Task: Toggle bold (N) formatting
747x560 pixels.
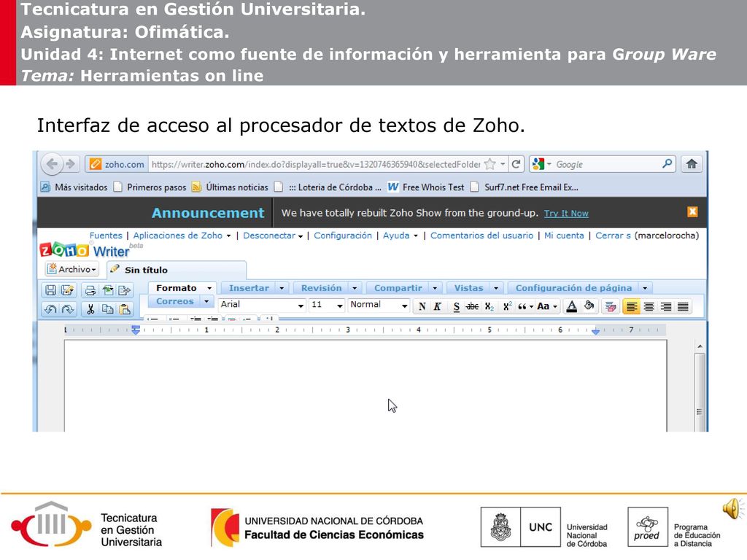Action: click(x=422, y=306)
